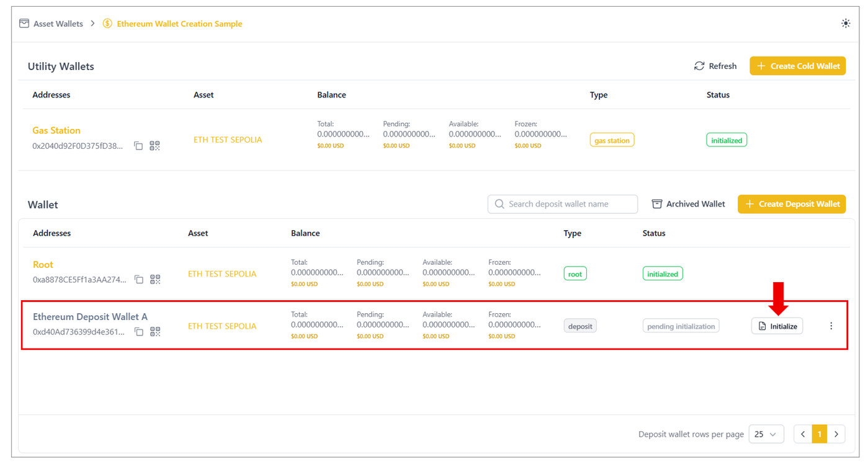Toggle the light/dark theme sun icon
The image size is (868, 467).
click(x=846, y=24)
